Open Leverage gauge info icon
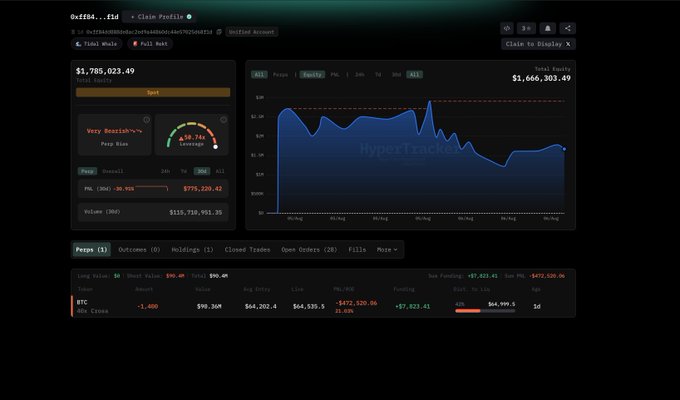The width and height of the screenshot is (680, 400). pos(223,120)
